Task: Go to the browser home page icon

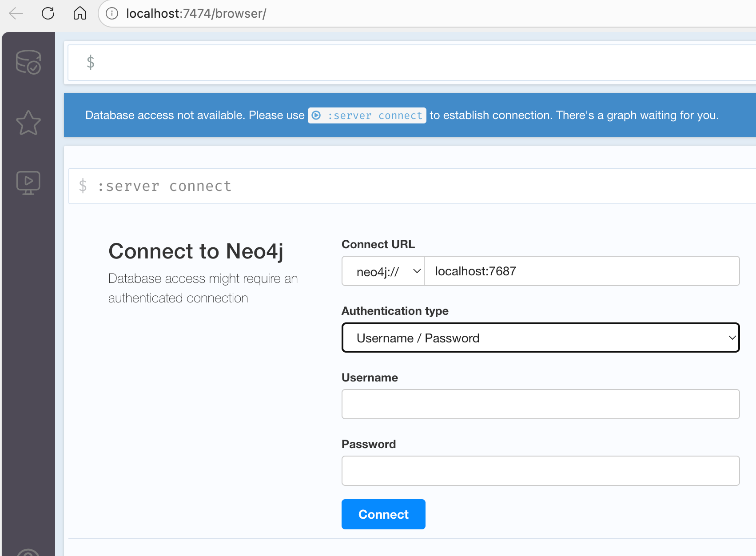Action: click(x=80, y=13)
